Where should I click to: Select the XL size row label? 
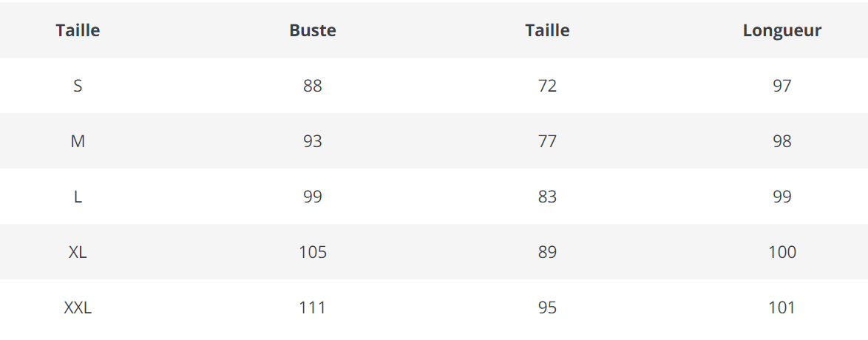(x=78, y=252)
